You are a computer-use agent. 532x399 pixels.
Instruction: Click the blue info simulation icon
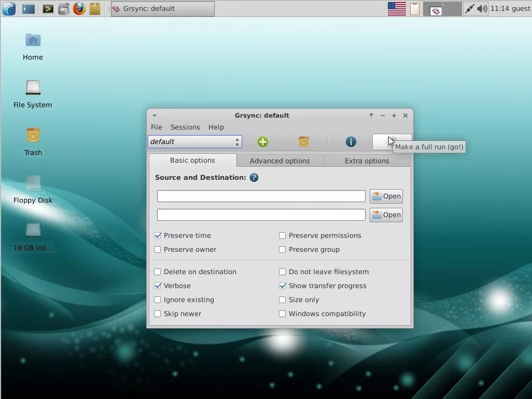351,141
